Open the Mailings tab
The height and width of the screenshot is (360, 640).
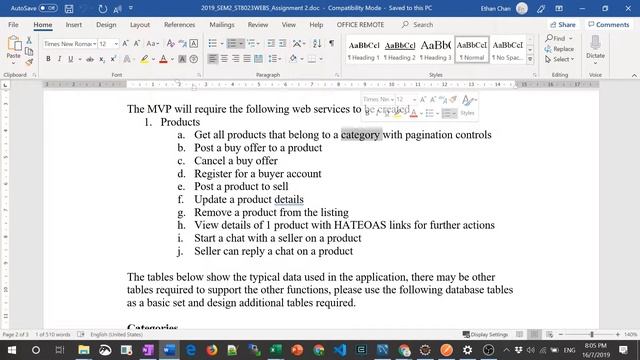[222, 24]
